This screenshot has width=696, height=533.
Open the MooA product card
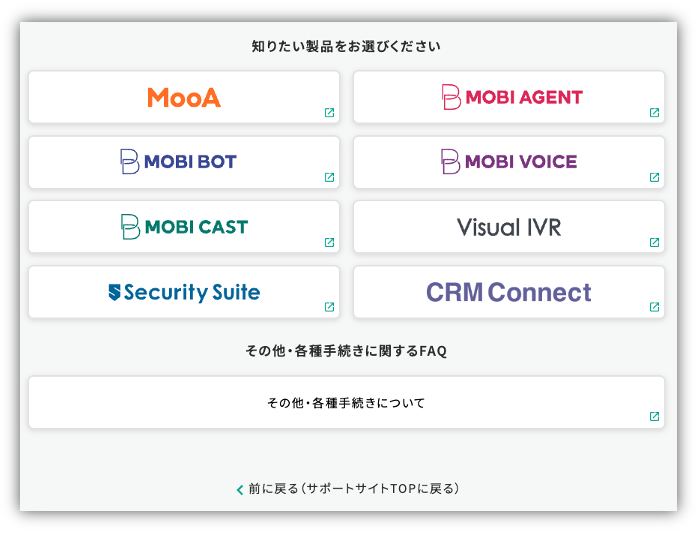tap(184, 97)
